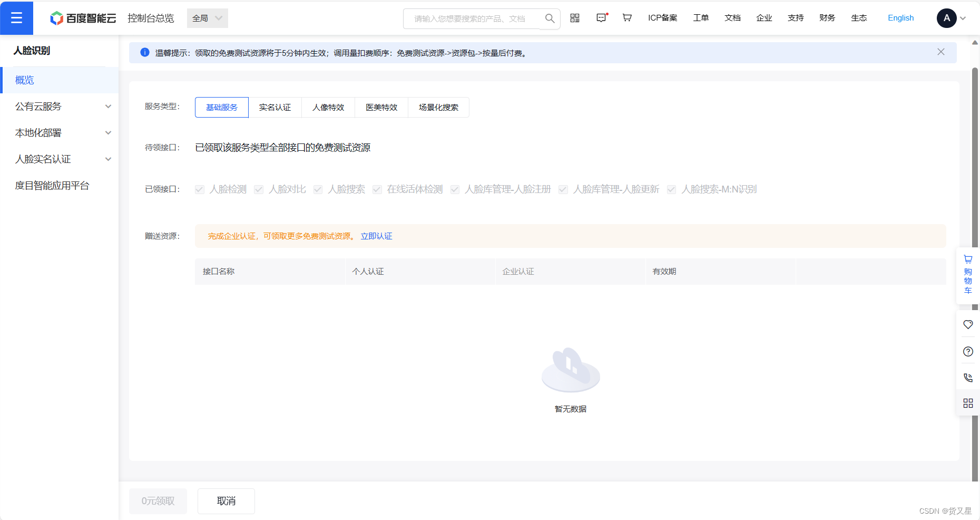Select the 实名认证 service type tab
Viewport: 980px width, 520px height.
point(275,107)
